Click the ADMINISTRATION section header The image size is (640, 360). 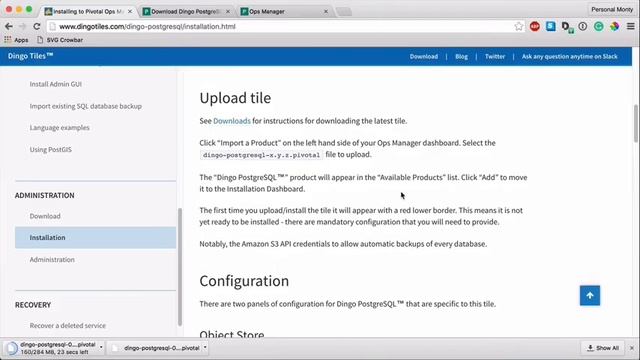tap(45, 196)
